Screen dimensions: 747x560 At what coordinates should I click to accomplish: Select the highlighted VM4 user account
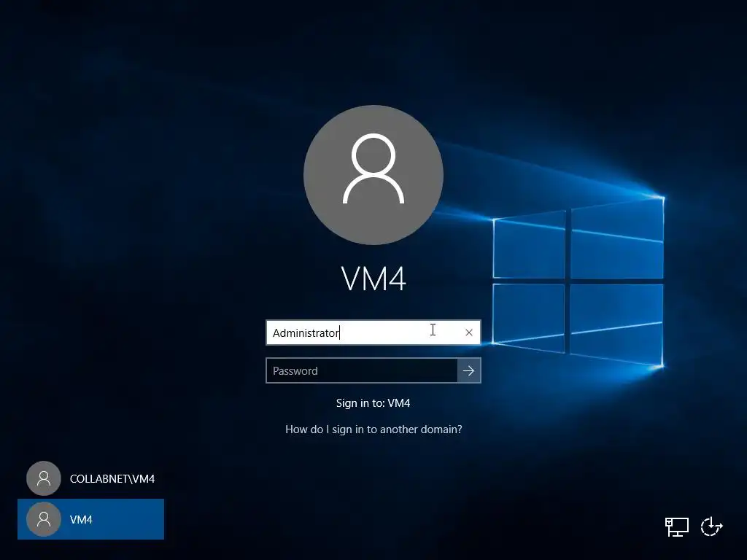[x=91, y=519]
